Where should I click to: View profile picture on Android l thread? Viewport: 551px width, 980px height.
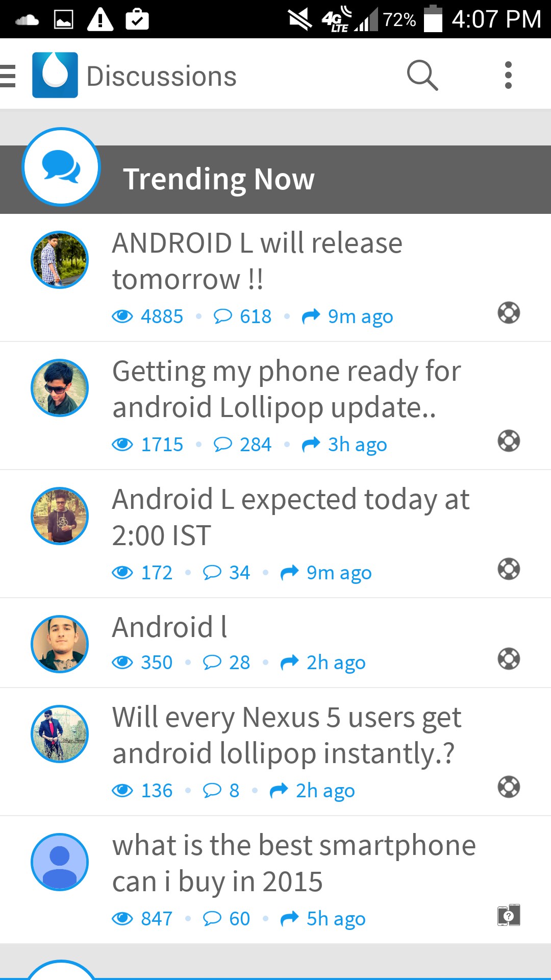click(x=60, y=644)
